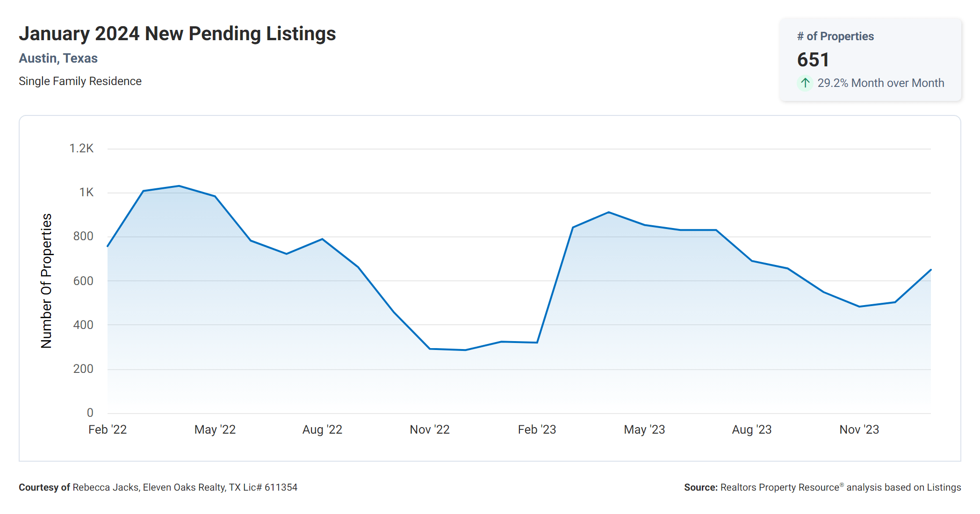The height and width of the screenshot is (514, 980).
Task: Click the 'Feb '22' x-axis label
Action: coord(108,429)
